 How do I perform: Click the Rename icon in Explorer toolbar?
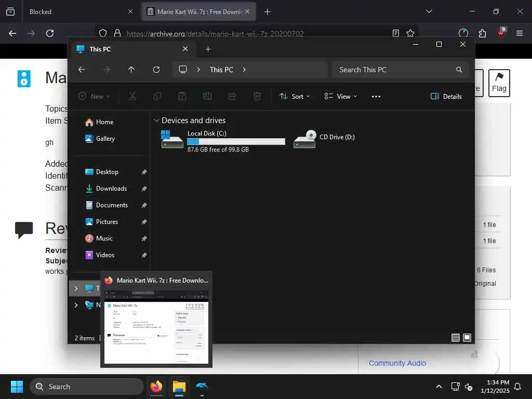[x=207, y=96]
